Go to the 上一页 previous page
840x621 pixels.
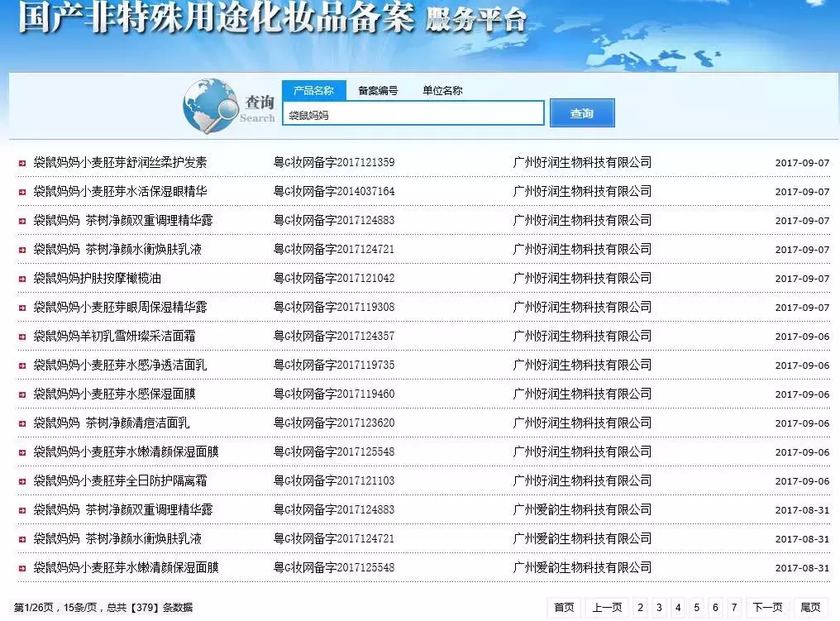(x=607, y=608)
